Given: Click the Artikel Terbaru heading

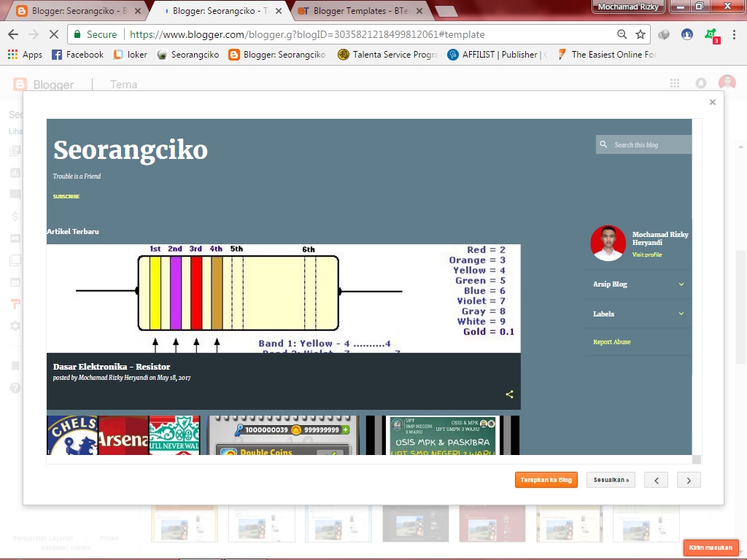Looking at the screenshot, I should [73, 231].
